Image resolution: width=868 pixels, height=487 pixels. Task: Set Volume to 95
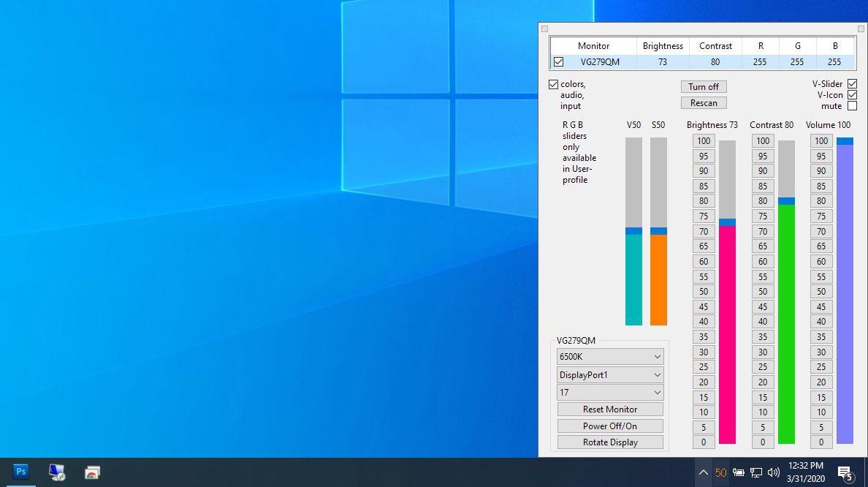821,156
